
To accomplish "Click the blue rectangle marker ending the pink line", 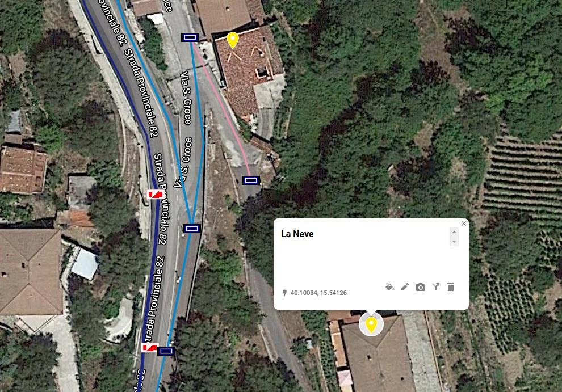I will pos(250,180).
